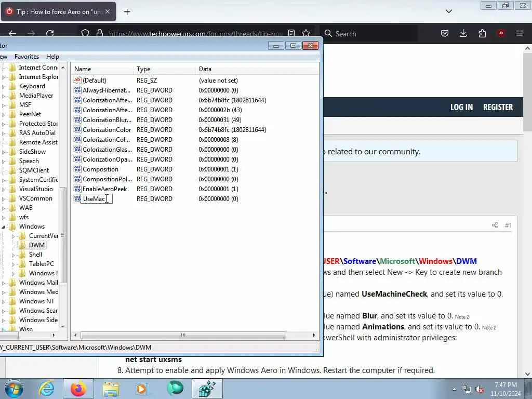Click the taskbar clock showing 7:47 PM
This screenshot has height=399, width=532.
click(506, 389)
